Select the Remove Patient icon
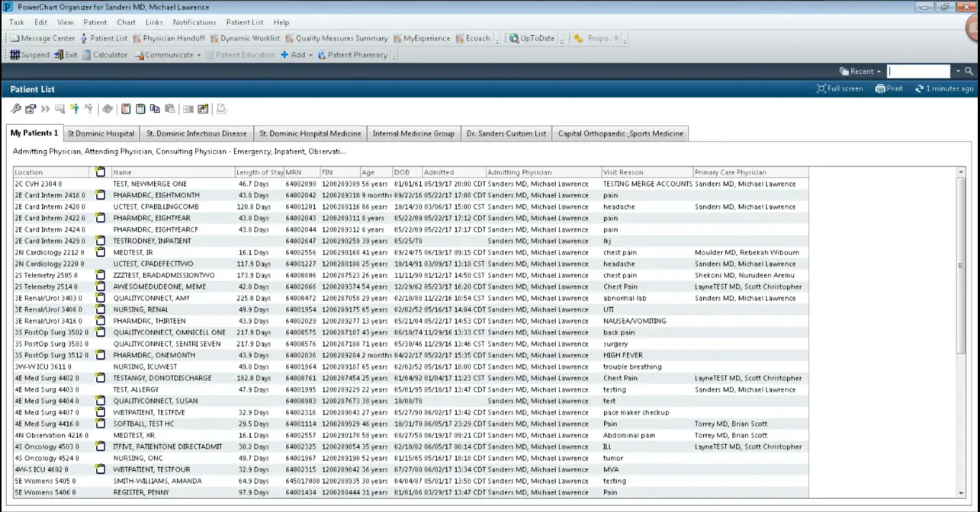This screenshot has height=512, width=980. point(89,108)
